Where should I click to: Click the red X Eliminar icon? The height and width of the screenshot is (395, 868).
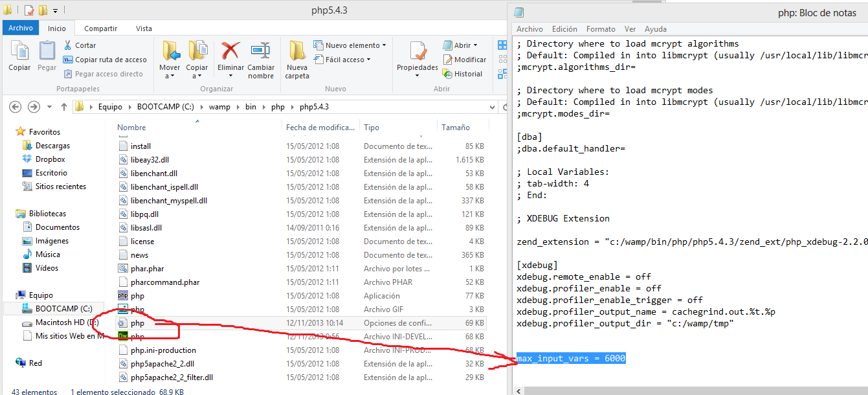click(230, 51)
